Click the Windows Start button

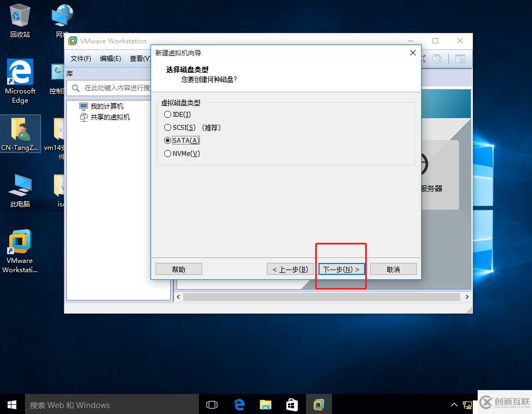point(12,405)
